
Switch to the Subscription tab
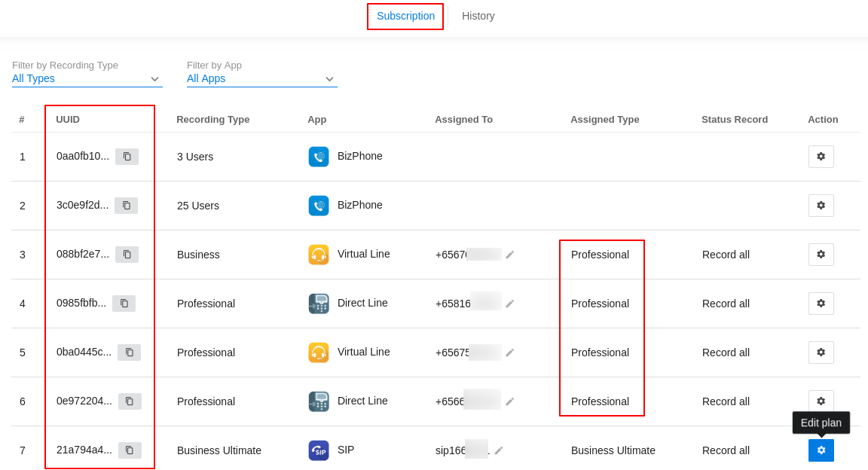point(406,16)
